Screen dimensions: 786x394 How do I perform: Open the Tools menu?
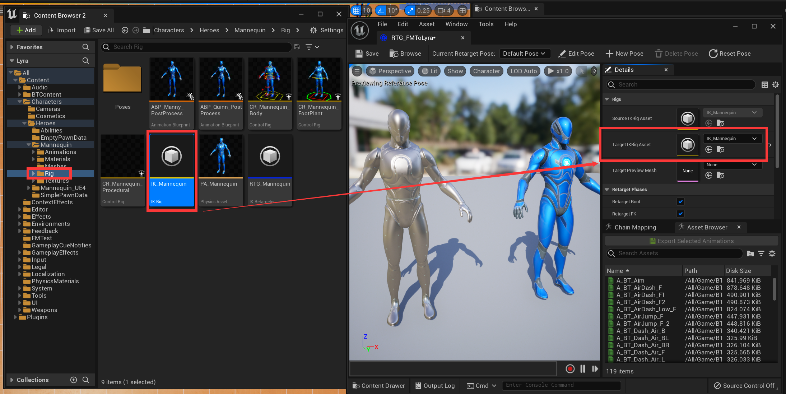(x=486, y=24)
